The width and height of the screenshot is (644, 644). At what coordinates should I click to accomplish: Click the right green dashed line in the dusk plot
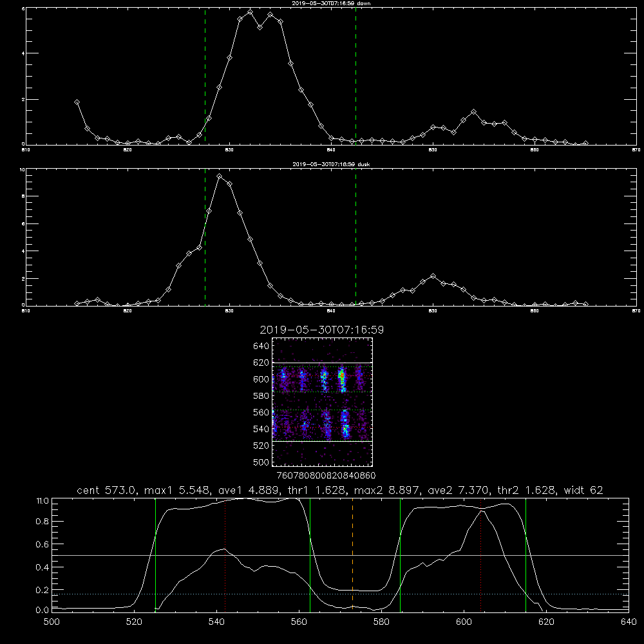point(355,238)
